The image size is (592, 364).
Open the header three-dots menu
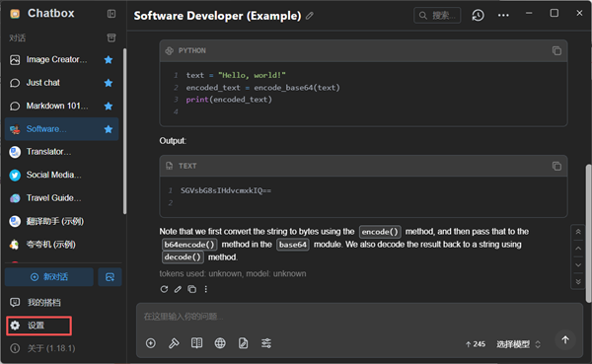tap(503, 16)
